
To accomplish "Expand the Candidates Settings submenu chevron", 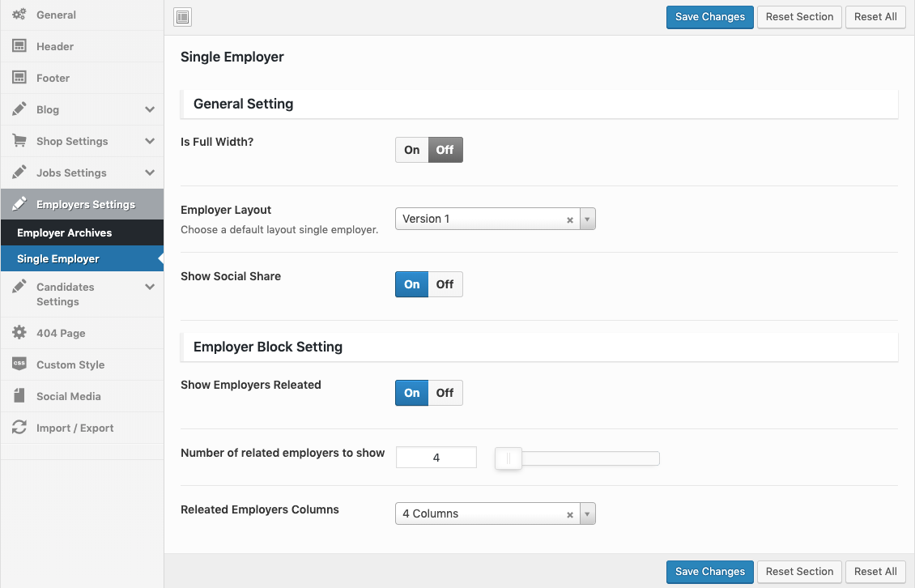I will (x=150, y=287).
